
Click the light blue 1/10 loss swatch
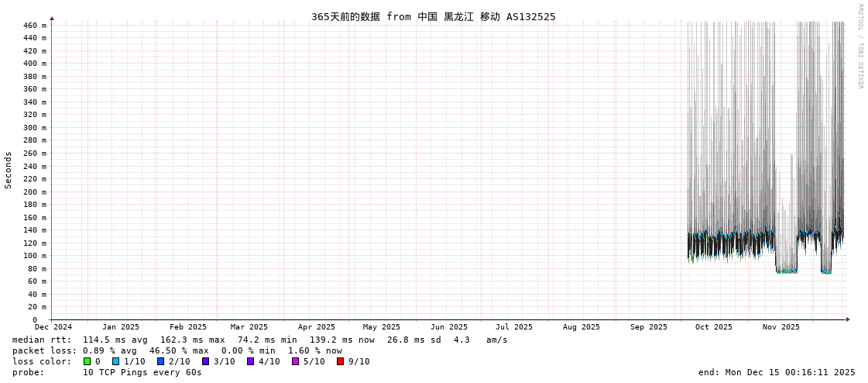pyautogui.click(x=115, y=361)
